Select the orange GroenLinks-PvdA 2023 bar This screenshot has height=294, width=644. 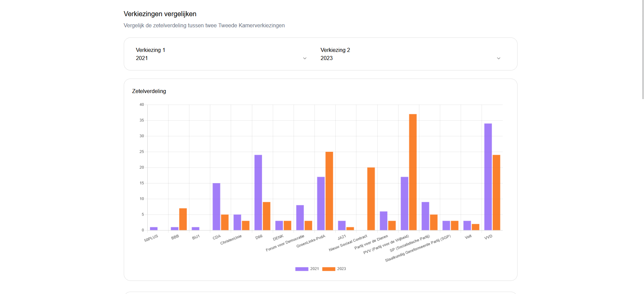pyautogui.click(x=329, y=191)
